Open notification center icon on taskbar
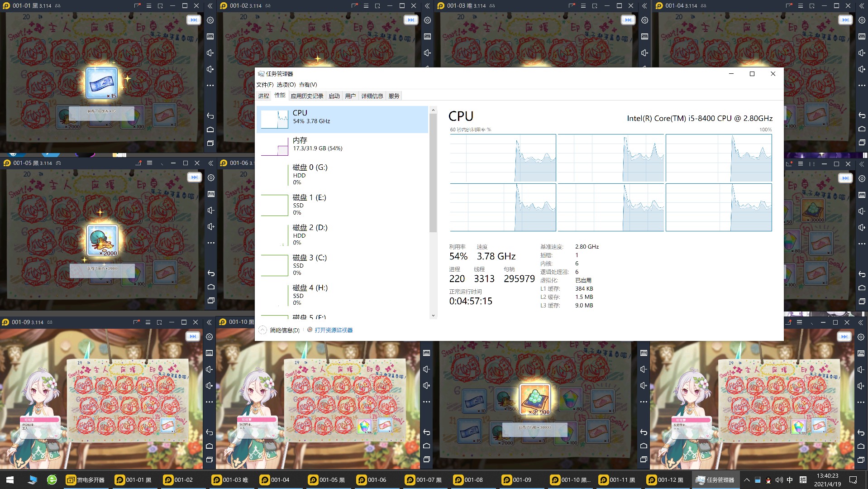The width and height of the screenshot is (868, 489). click(x=853, y=480)
